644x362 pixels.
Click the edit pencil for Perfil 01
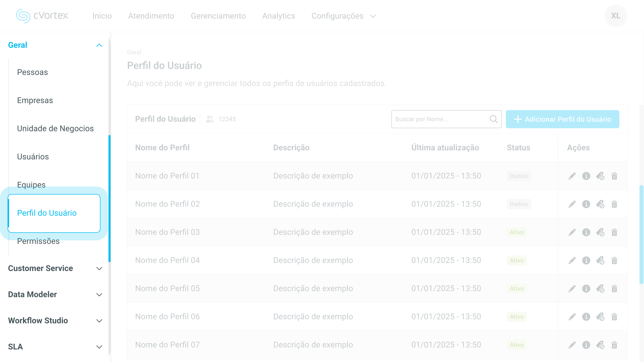[572, 176]
